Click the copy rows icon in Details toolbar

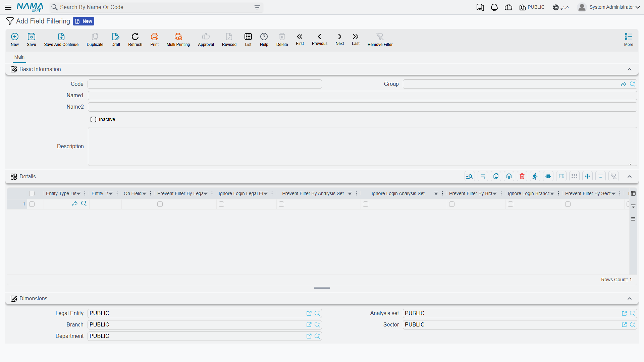[x=496, y=176]
